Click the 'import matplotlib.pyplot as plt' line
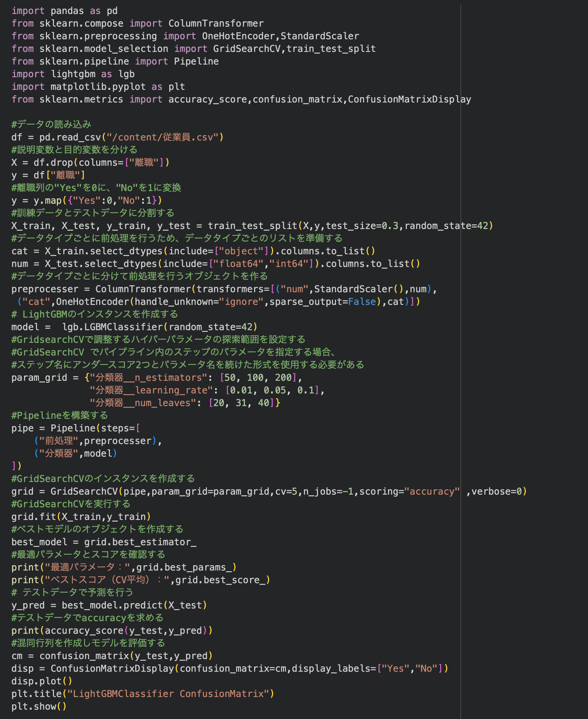This screenshot has height=719, width=588. [98, 87]
